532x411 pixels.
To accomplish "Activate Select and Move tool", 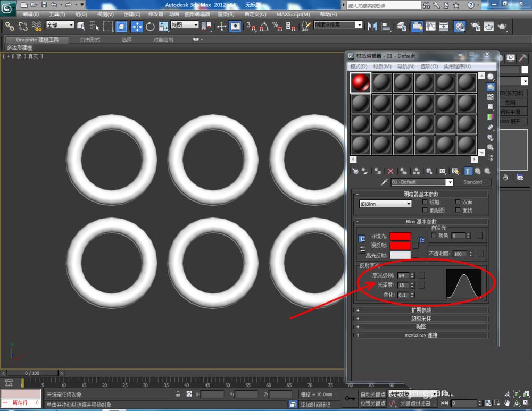I will coord(137,27).
